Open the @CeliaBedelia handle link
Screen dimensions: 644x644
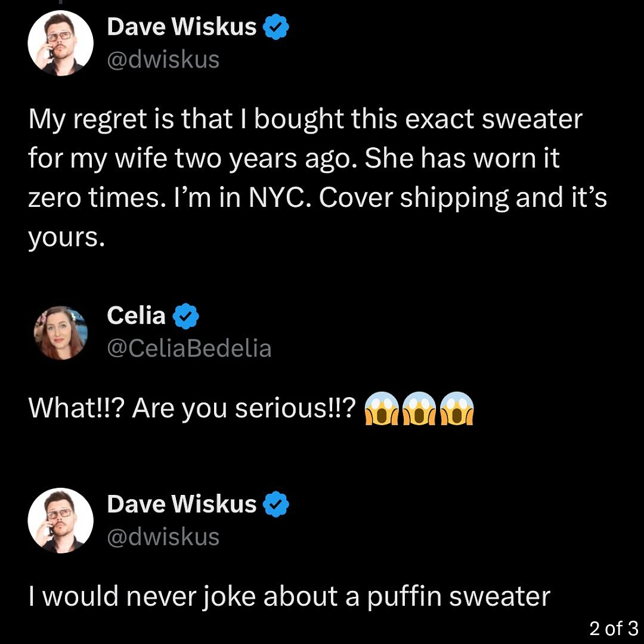pyautogui.click(x=189, y=349)
